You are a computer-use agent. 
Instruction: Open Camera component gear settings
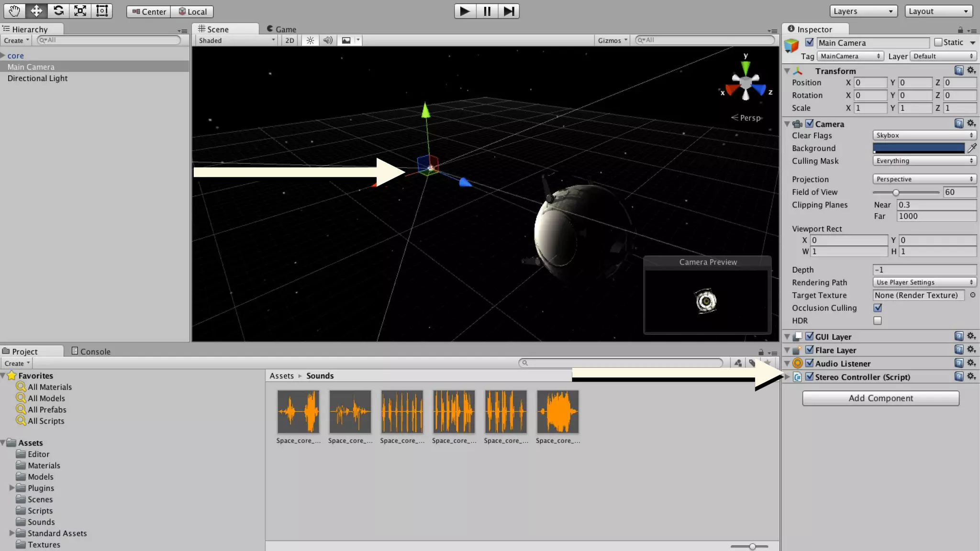971,123
